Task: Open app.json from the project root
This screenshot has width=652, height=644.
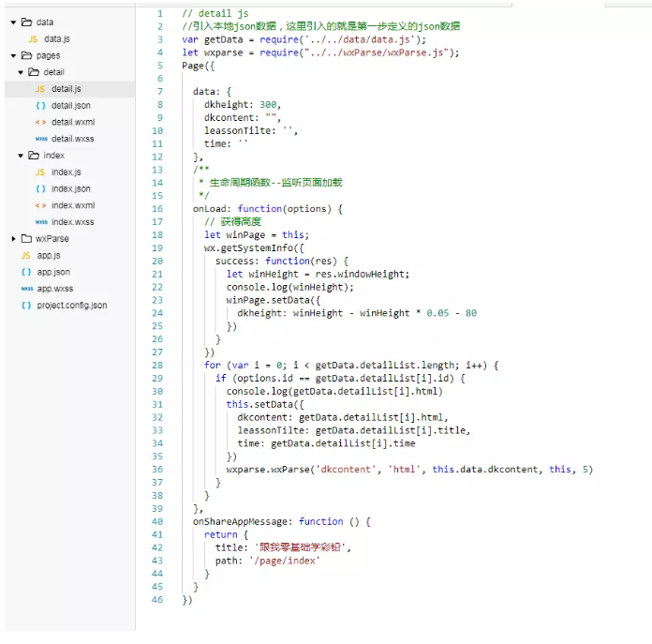Action: (53, 272)
